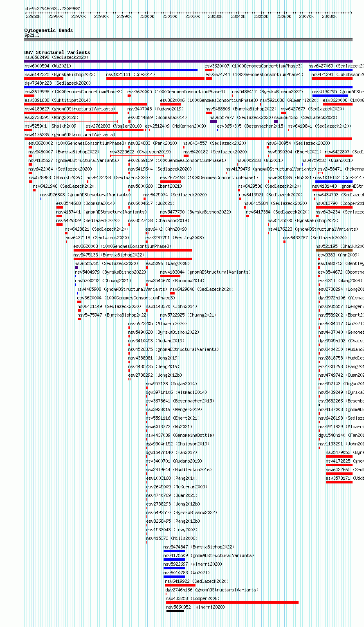Viewport: 364px width, 627px height.
Task: Click dgv7648n223 (Sedlazeck2020) label
Action: (57, 83)
